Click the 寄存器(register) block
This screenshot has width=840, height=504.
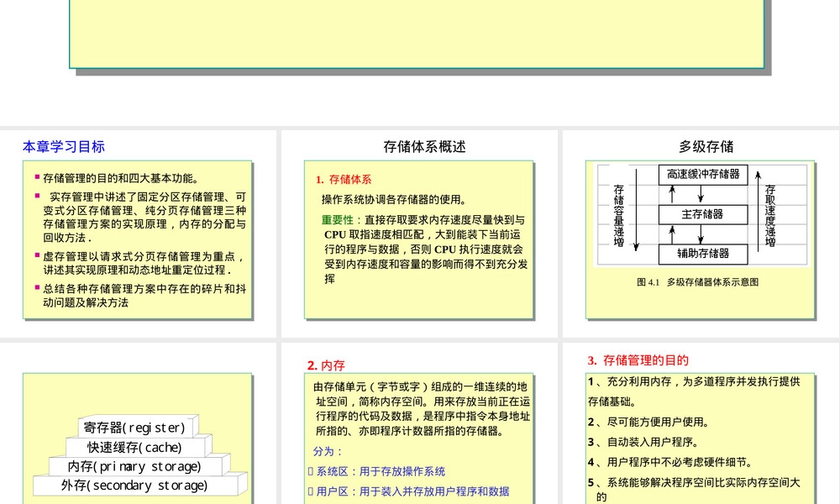138,428
